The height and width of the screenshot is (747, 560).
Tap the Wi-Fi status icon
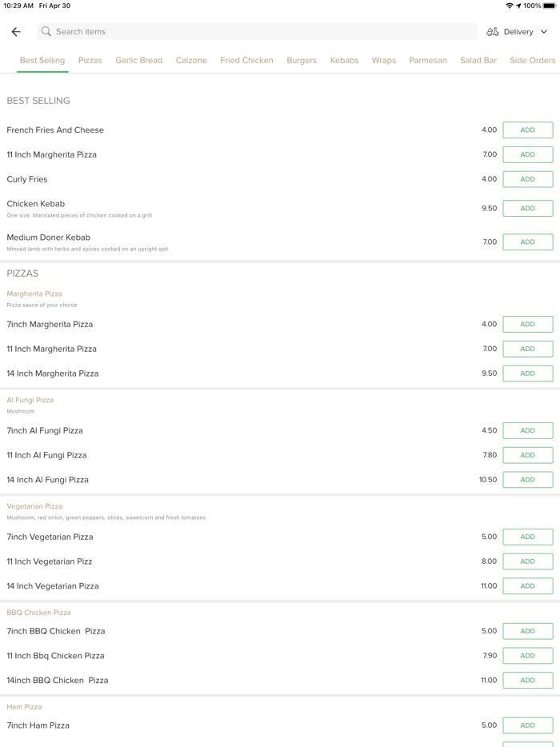(x=509, y=6)
